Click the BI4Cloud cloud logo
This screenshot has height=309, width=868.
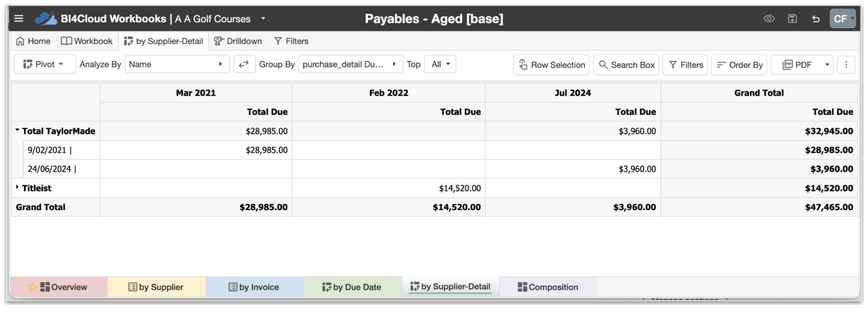46,18
